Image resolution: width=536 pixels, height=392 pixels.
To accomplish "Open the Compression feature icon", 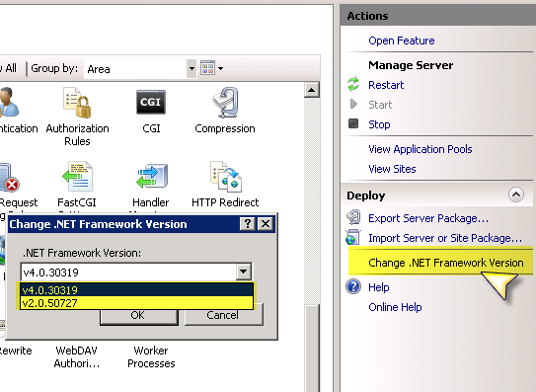I will click(225, 103).
